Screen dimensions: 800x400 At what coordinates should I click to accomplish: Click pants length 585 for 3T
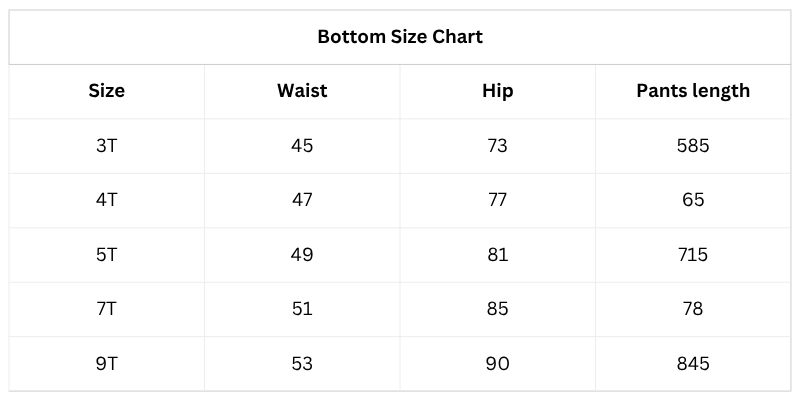pyautogui.click(x=693, y=146)
